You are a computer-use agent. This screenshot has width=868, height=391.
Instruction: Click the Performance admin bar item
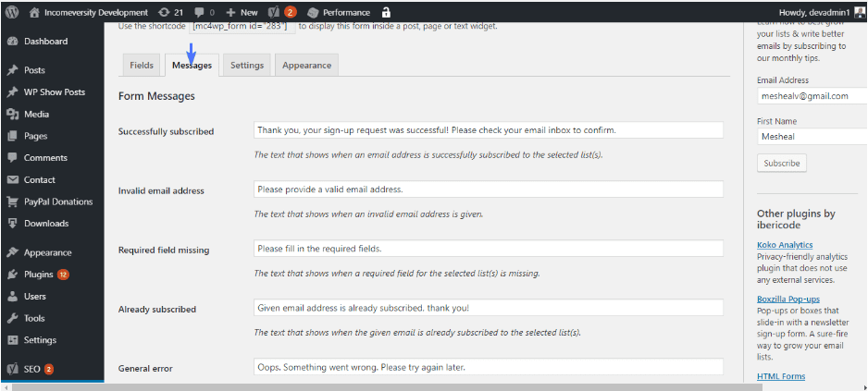point(339,12)
